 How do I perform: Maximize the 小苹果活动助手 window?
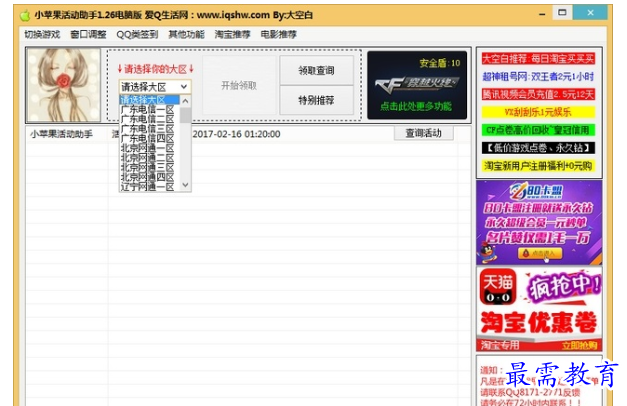pyautogui.click(x=562, y=13)
